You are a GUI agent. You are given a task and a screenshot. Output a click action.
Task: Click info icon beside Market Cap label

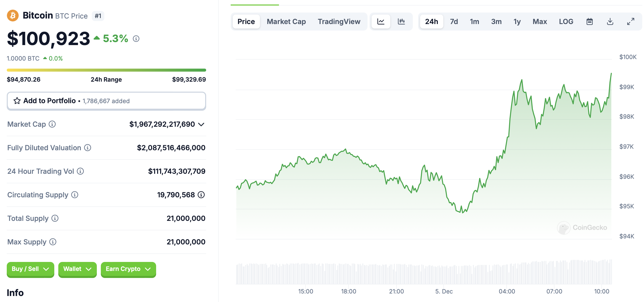point(52,124)
